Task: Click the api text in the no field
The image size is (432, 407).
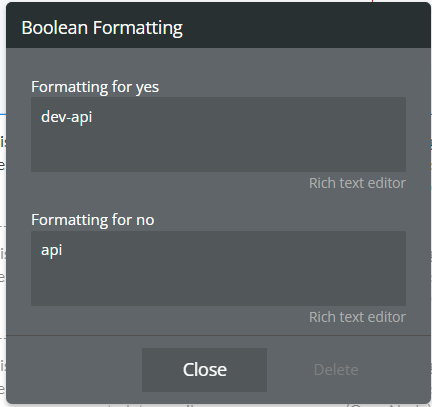Action: point(51,250)
